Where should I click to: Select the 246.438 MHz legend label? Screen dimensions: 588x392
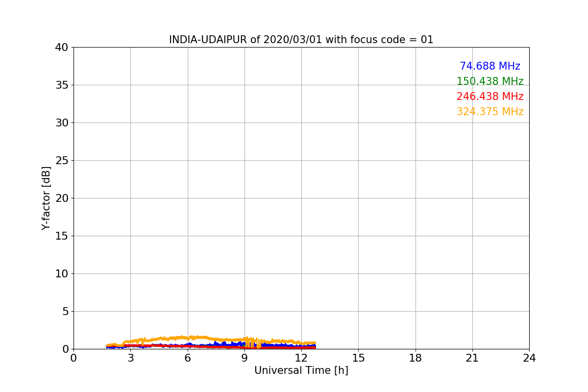tap(490, 97)
